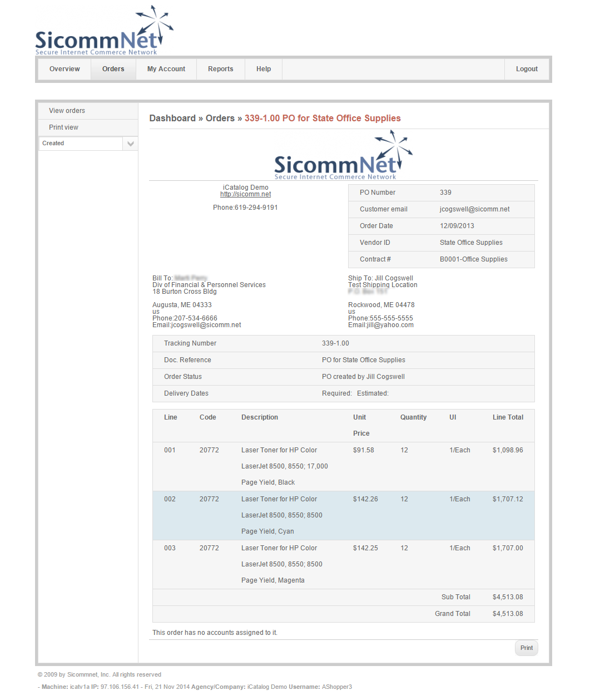Image resolution: width=610 pixels, height=700 pixels.
Task: Click line 003 row number
Action: pos(170,548)
